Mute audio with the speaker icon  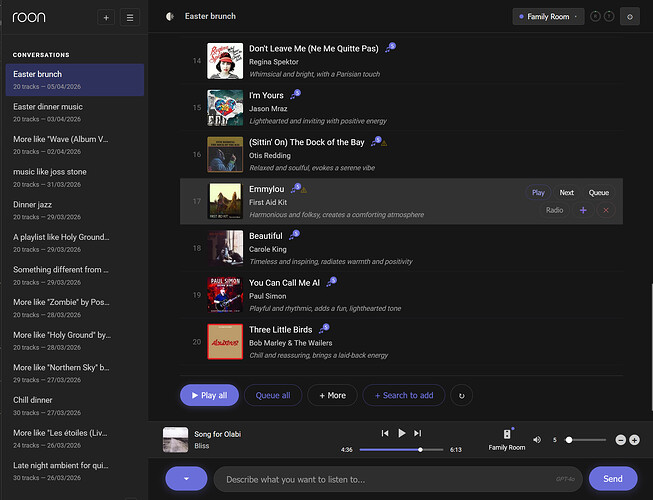point(537,440)
